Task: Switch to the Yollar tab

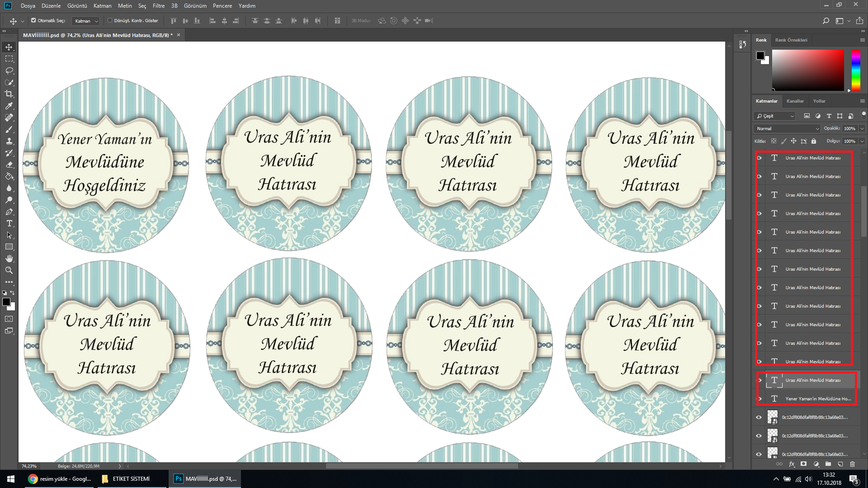Action: (819, 101)
